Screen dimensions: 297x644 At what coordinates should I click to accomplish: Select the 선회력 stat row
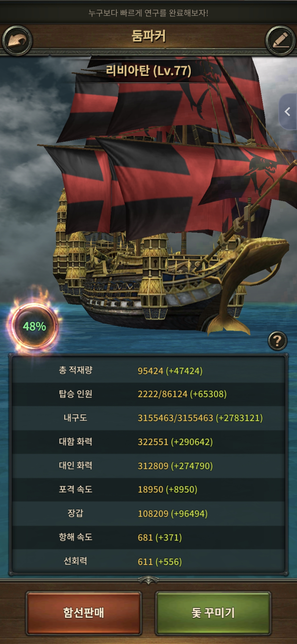click(148, 561)
